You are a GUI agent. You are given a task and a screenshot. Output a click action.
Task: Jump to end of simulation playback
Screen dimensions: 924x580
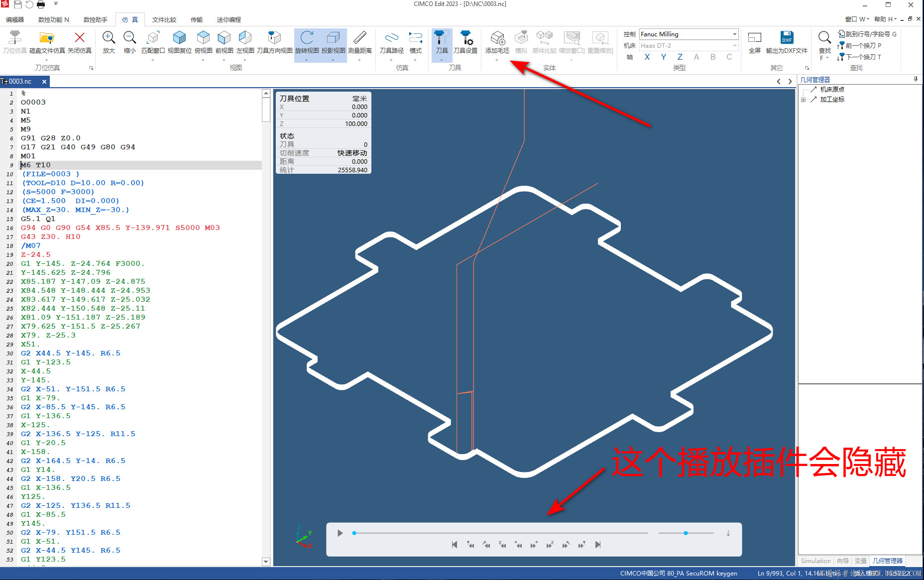(598, 545)
